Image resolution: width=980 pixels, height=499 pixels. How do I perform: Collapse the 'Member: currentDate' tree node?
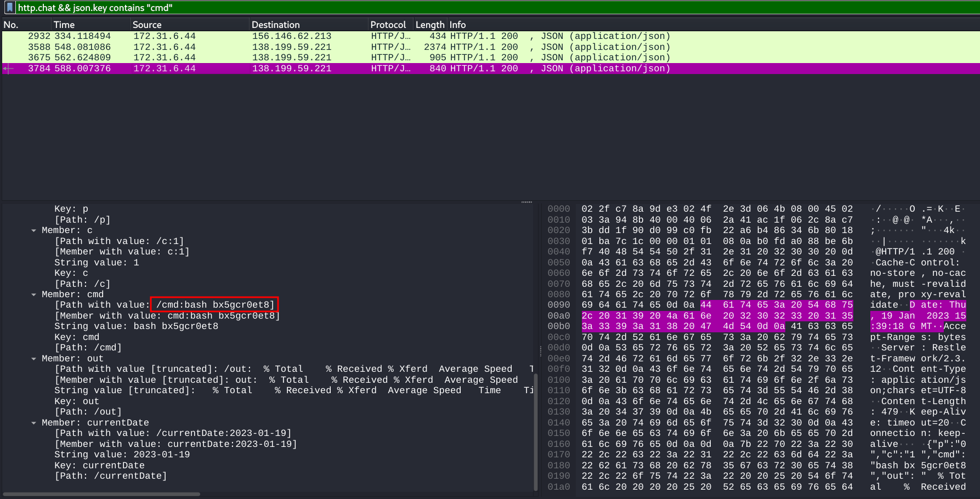point(34,423)
